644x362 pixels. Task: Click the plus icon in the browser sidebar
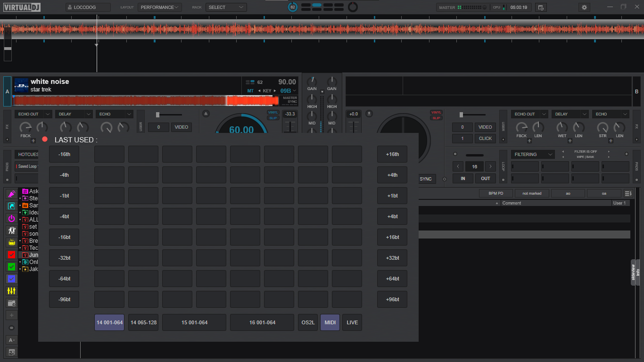pos(11,315)
